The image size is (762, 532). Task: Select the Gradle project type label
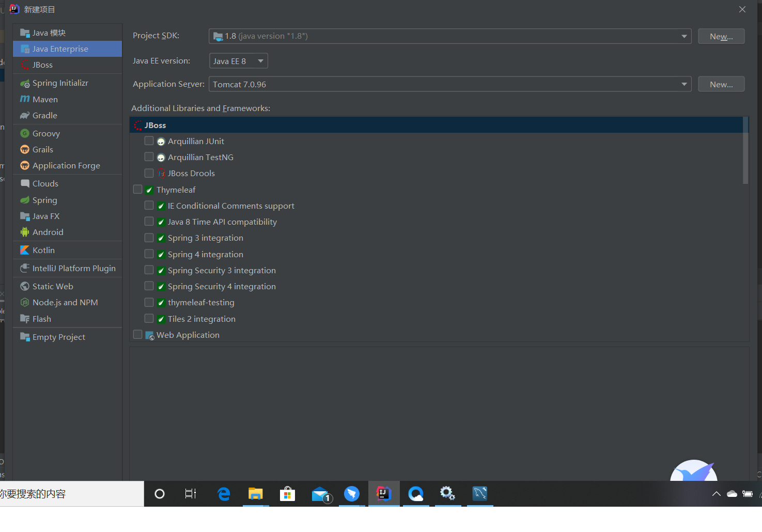pyautogui.click(x=45, y=116)
